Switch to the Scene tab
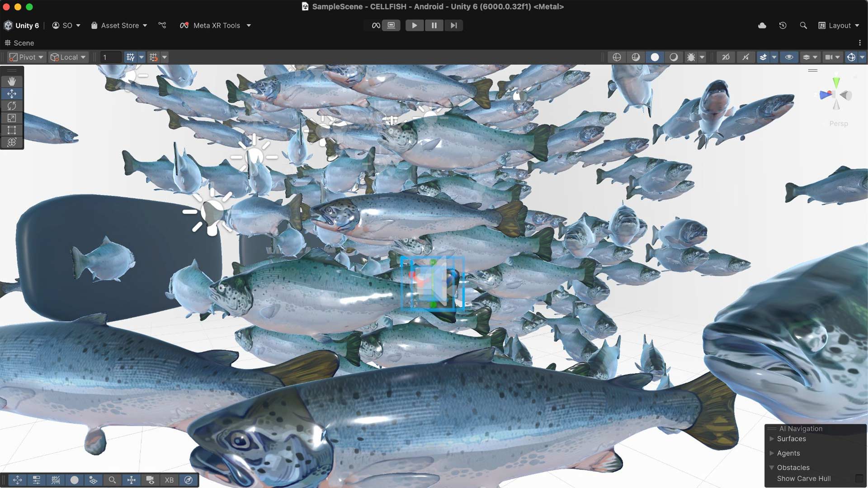This screenshot has width=868, height=488. [x=20, y=43]
